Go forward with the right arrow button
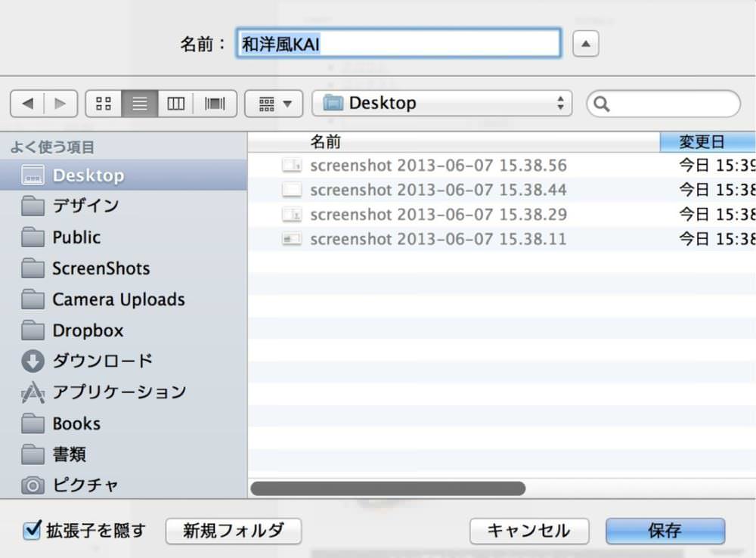The image size is (756, 558). click(60, 104)
